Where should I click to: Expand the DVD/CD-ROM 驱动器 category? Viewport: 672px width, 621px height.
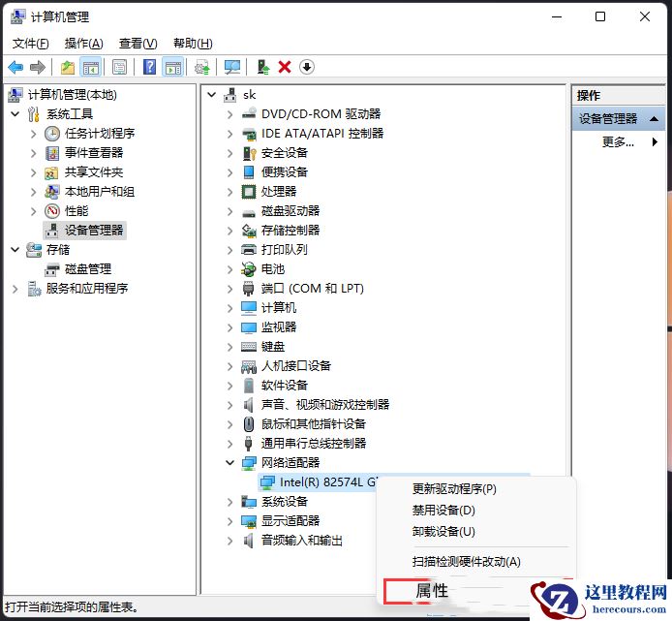230,114
